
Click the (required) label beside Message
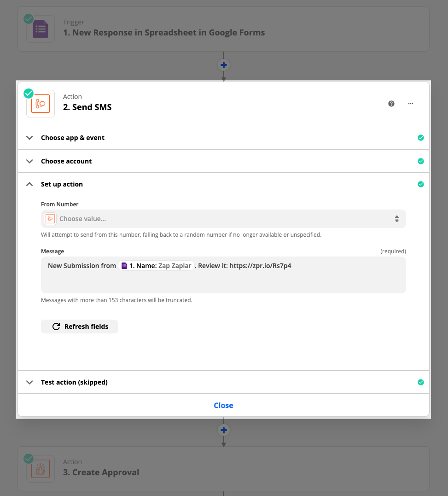point(393,251)
